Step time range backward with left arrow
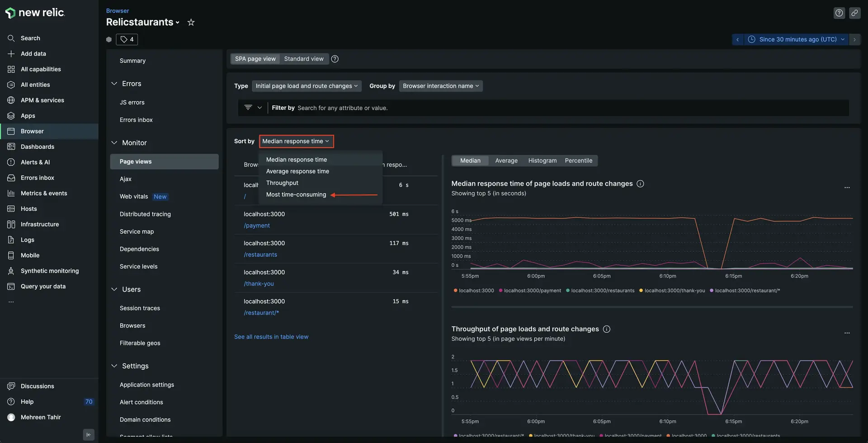The height and width of the screenshot is (443, 868). (737, 39)
